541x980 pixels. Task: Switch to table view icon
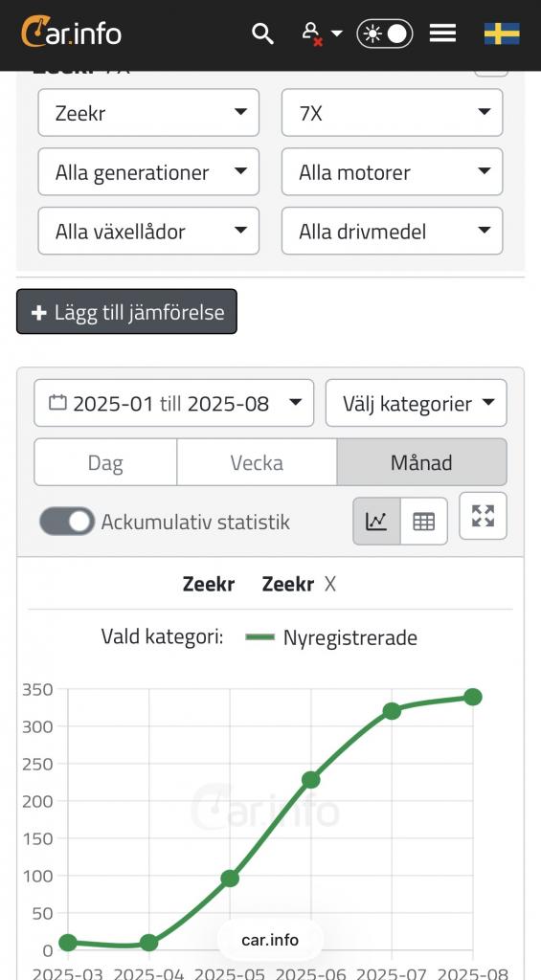423,521
